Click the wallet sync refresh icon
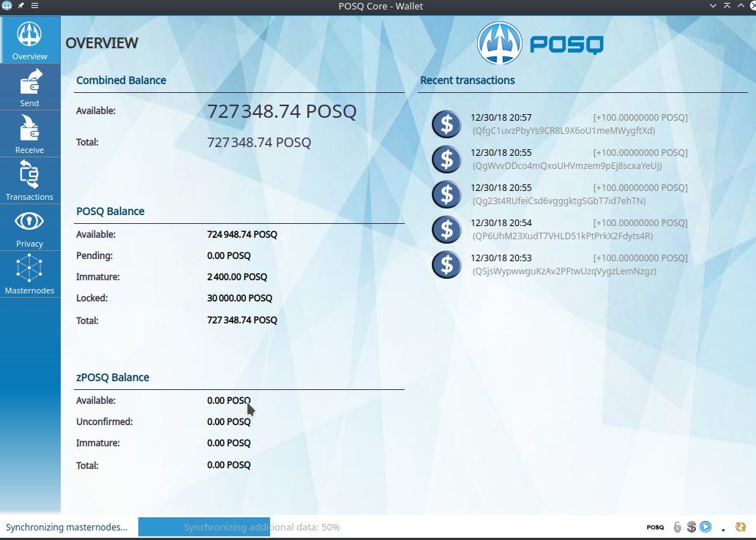 coord(741,526)
